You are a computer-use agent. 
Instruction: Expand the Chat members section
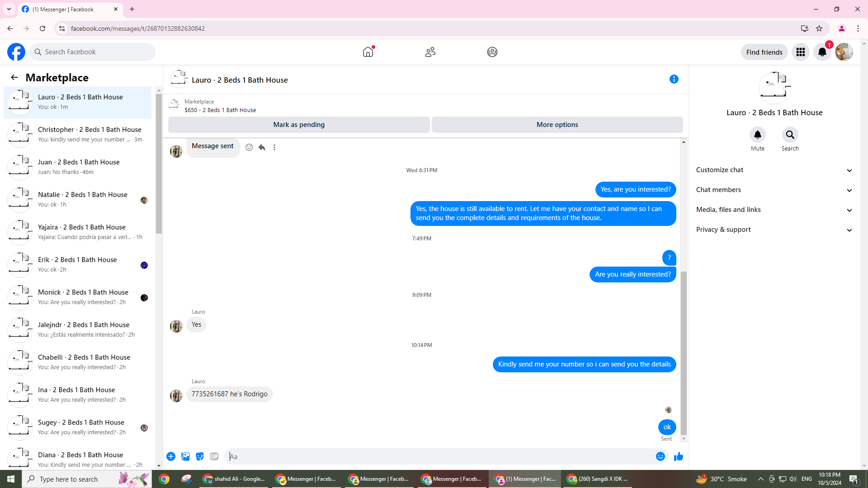point(774,190)
